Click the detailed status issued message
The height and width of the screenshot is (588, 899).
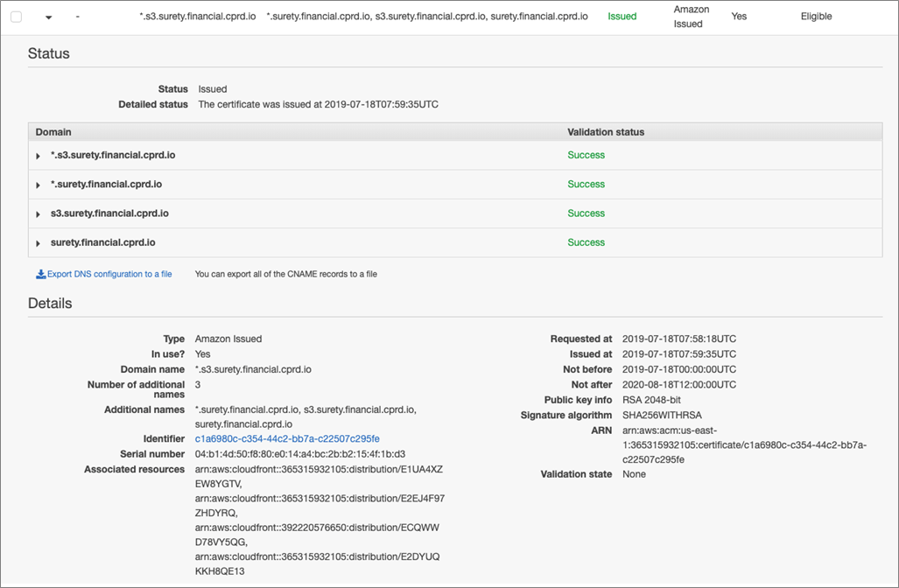pos(319,104)
